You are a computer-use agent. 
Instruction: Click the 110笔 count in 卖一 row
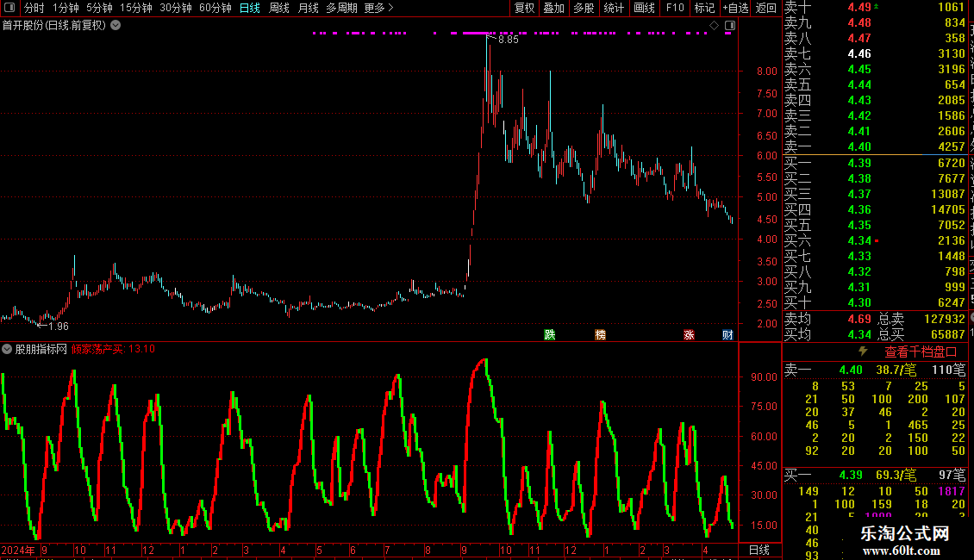pos(948,370)
